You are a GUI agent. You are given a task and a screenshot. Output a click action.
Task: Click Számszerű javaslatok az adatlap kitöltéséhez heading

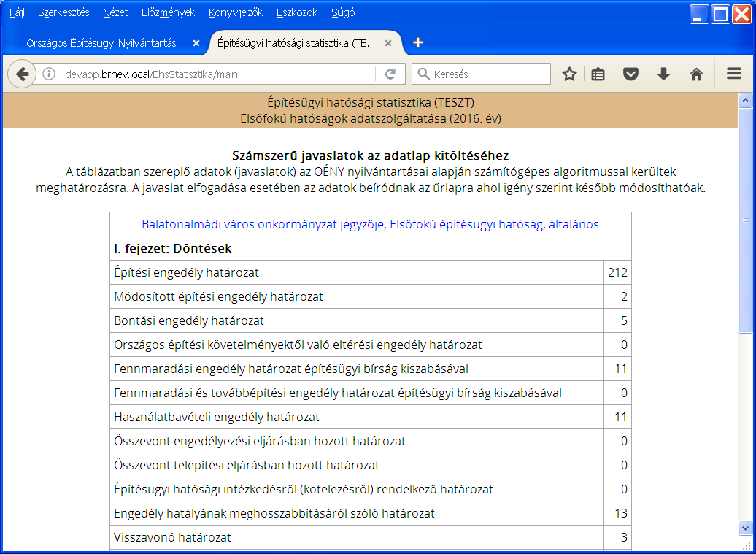(x=370, y=155)
